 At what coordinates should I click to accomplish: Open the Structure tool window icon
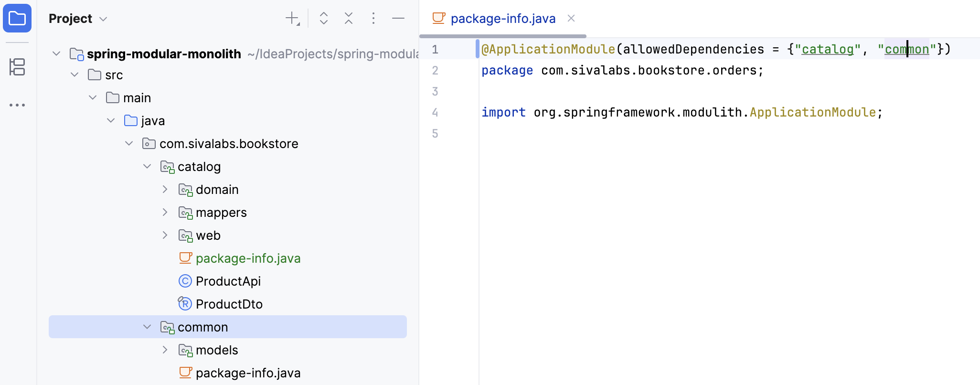click(x=17, y=67)
